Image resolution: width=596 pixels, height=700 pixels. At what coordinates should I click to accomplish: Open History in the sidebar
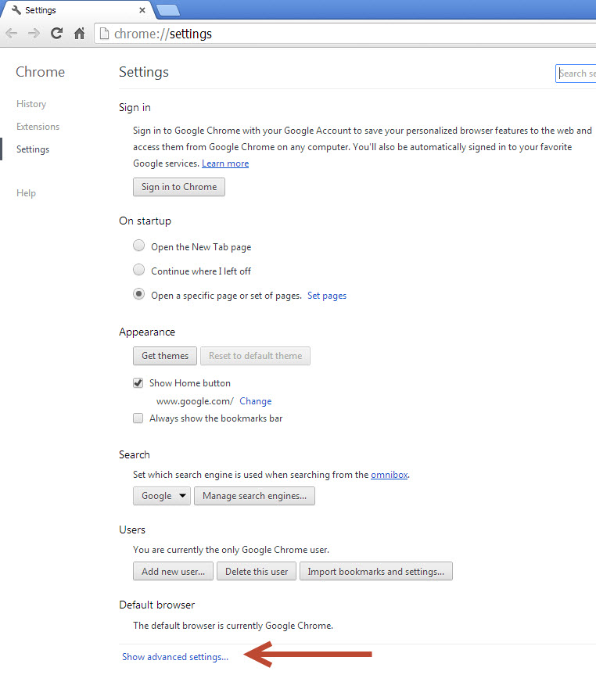tap(31, 104)
